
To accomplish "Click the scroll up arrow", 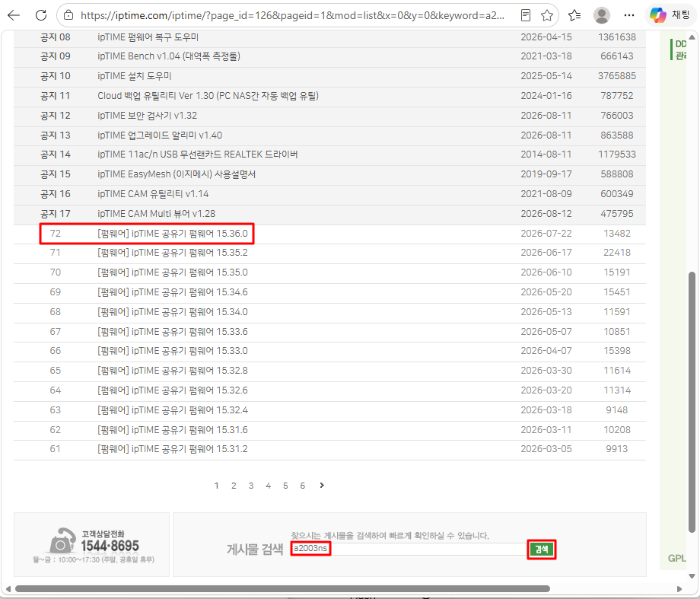I will (x=692, y=37).
